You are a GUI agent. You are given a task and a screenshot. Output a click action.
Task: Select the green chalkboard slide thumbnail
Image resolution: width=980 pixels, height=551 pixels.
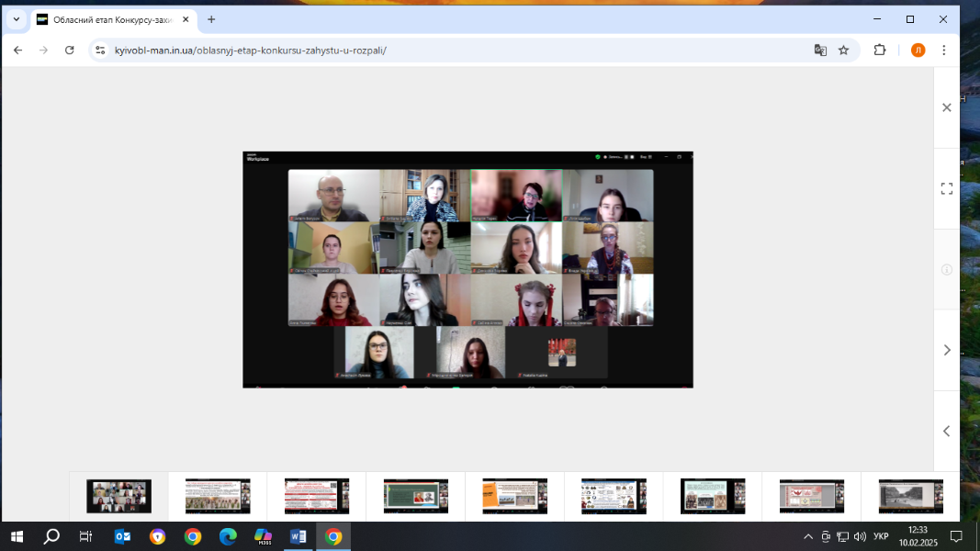click(415, 496)
